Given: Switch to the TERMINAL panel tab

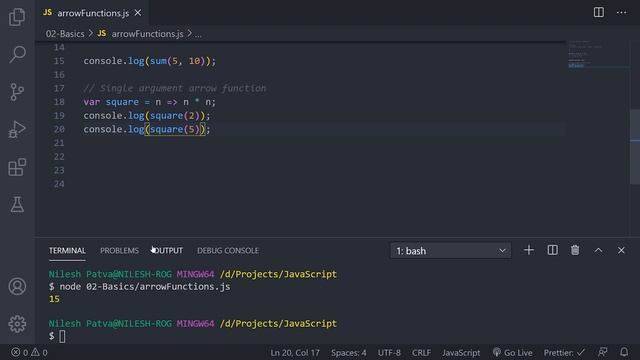Looking at the screenshot, I should pyautogui.click(x=67, y=251).
